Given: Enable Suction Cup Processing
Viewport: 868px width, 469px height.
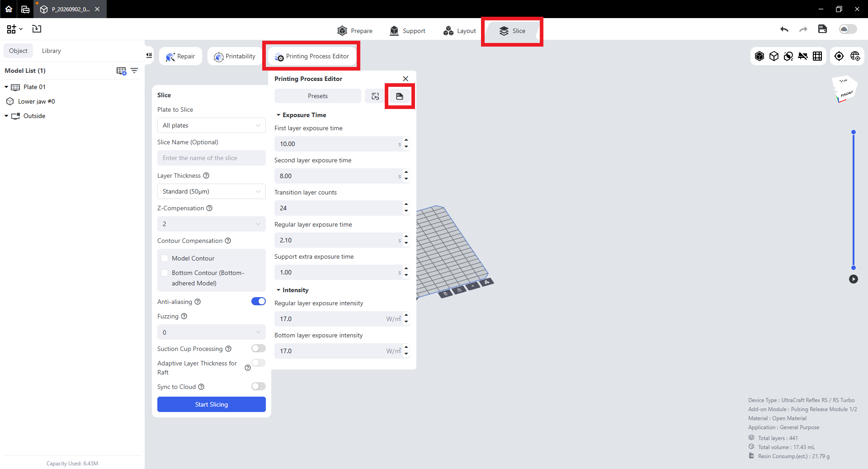Looking at the screenshot, I should coord(259,348).
